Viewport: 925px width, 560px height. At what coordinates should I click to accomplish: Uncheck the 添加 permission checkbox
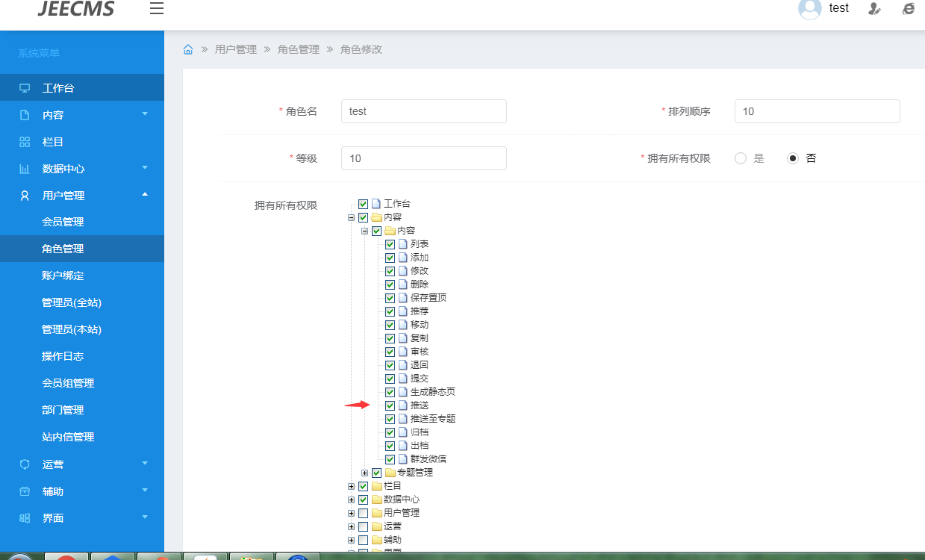(390, 258)
